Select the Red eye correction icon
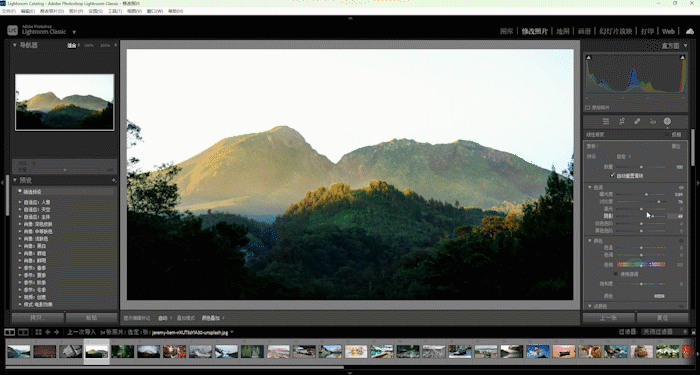 [x=653, y=121]
